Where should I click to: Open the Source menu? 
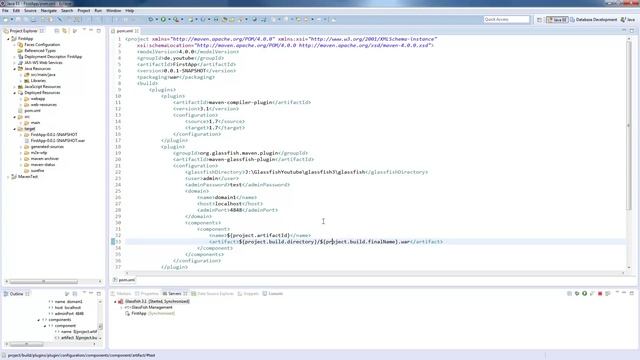30,11
